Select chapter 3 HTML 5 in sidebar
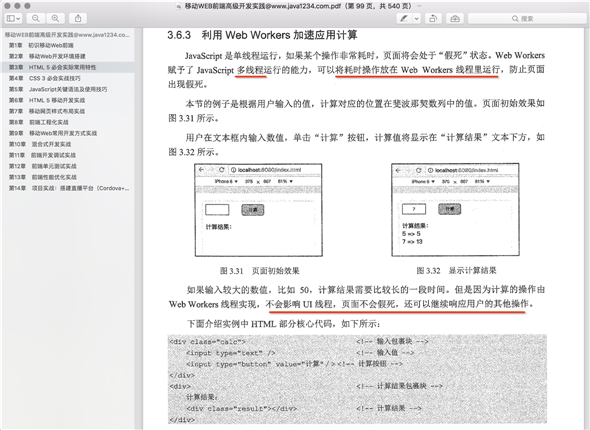Screen dimensions: 590x430 53,67
